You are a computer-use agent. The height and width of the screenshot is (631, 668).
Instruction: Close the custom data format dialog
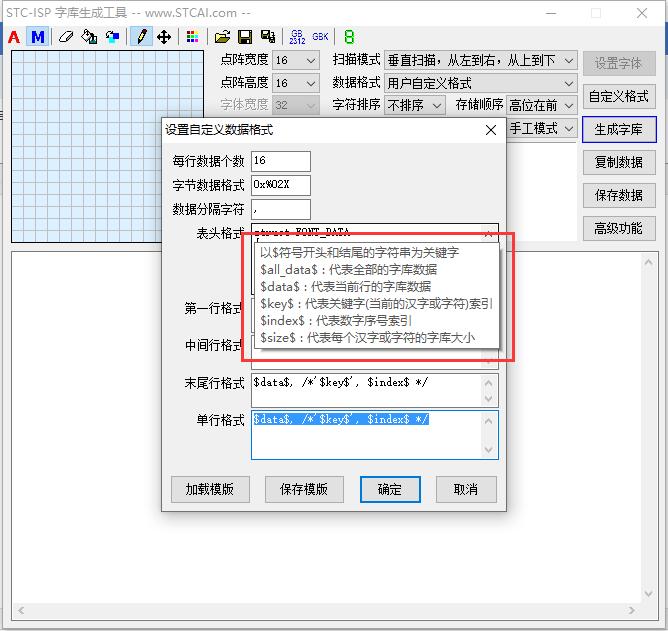pyautogui.click(x=491, y=130)
